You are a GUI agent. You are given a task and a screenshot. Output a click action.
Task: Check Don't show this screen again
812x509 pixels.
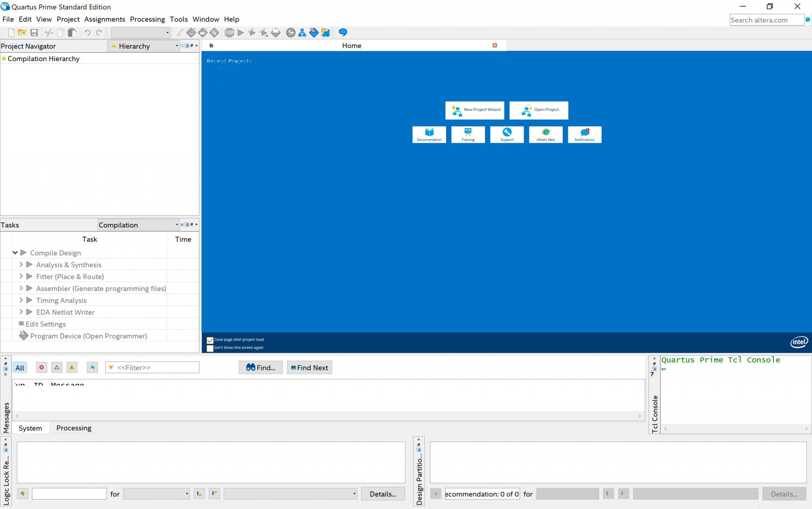point(210,348)
